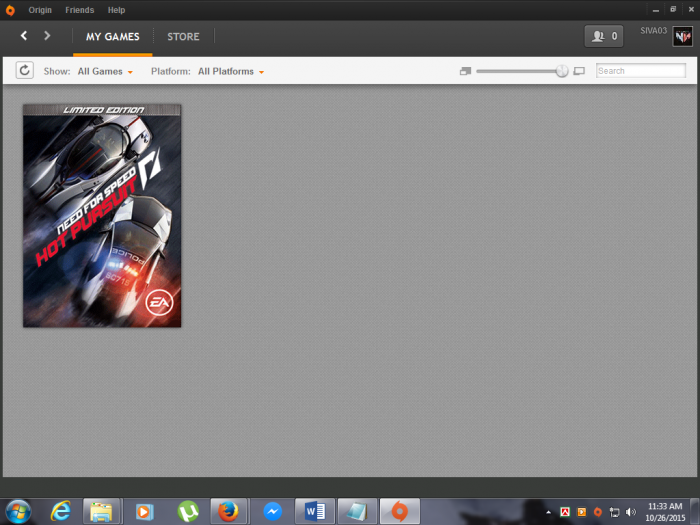Image resolution: width=700 pixels, height=525 pixels.
Task: Open Firefox from the taskbar
Action: tap(228, 511)
